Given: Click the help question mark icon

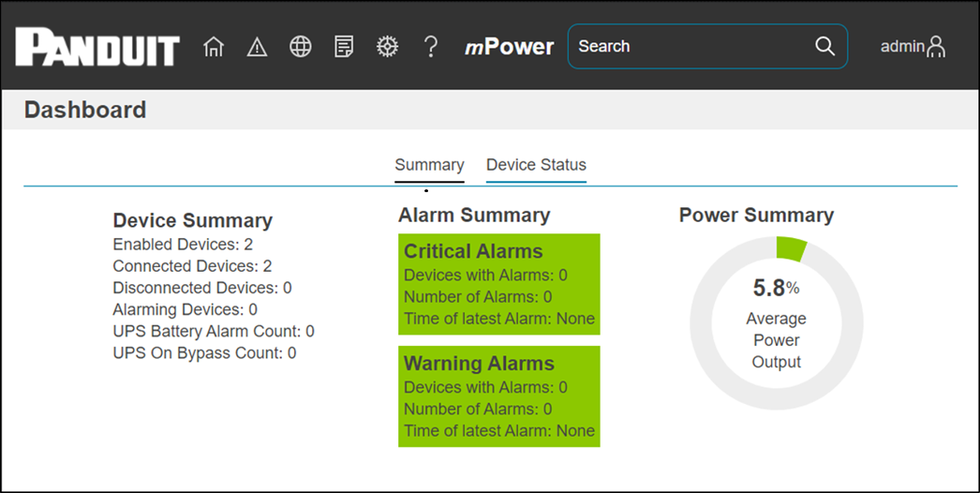Looking at the screenshot, I should tap(431, 47).
